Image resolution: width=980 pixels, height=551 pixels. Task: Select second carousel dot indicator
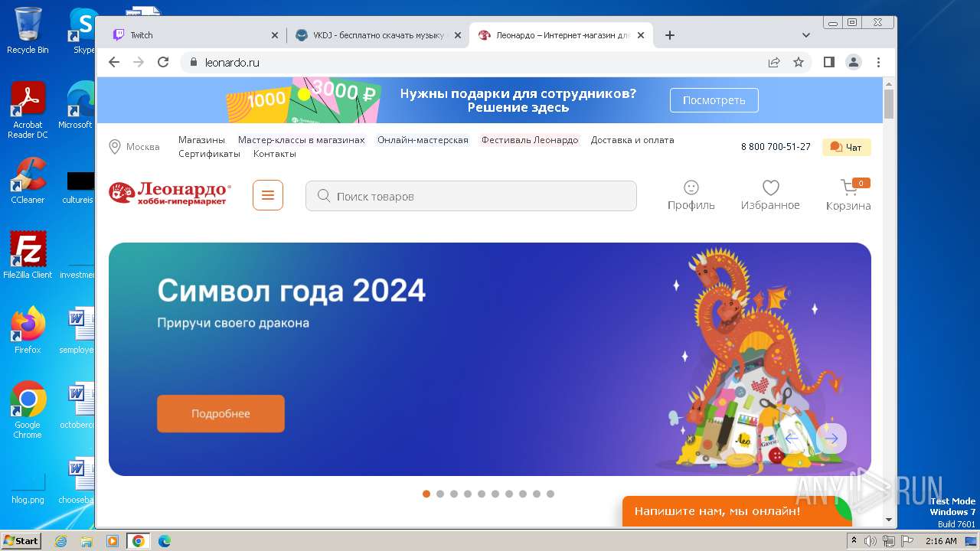pyautogui.click(x=440, y=494)
